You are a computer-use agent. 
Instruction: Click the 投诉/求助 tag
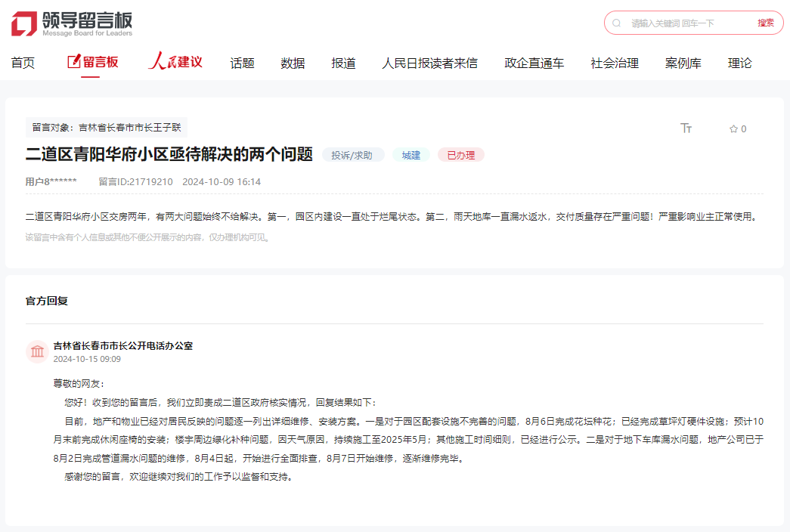point(352,153)
